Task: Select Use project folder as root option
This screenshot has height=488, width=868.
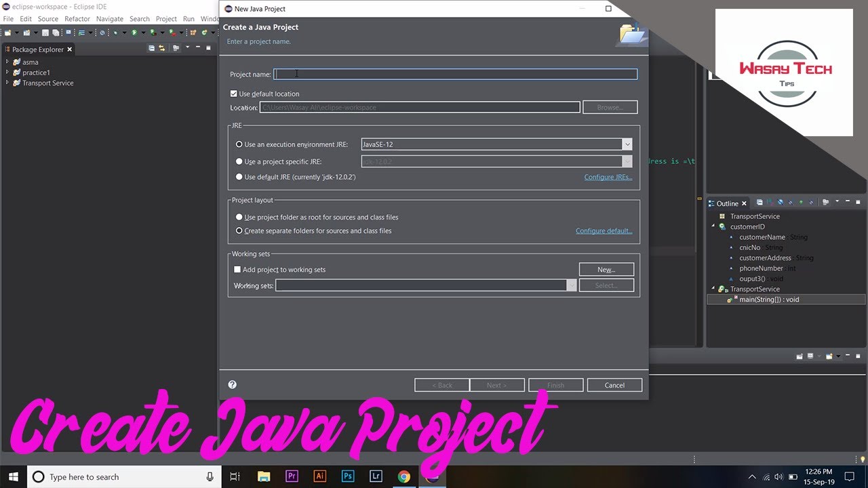Action: [x=239, y=217]
